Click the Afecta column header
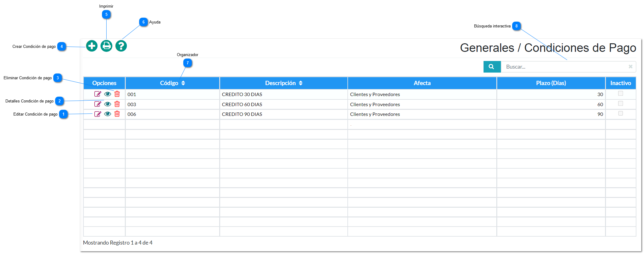Image resolution: width=644 pixels, height=254 pixels. click(x=422, y=83)
